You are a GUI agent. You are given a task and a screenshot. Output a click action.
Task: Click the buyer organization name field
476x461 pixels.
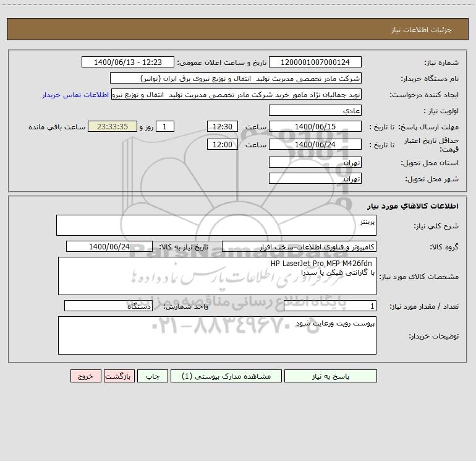(236, 78)
